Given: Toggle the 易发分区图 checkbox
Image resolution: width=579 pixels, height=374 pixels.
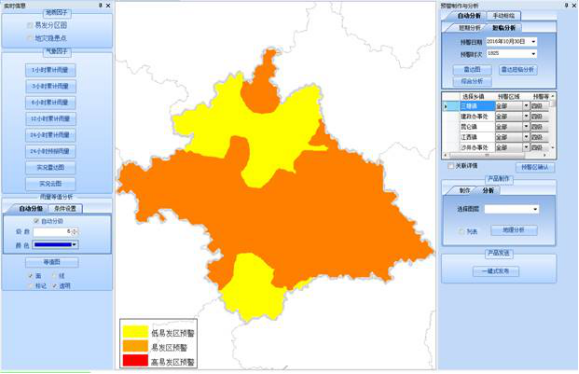Looking at the screenshot, I should coord(30,25).
